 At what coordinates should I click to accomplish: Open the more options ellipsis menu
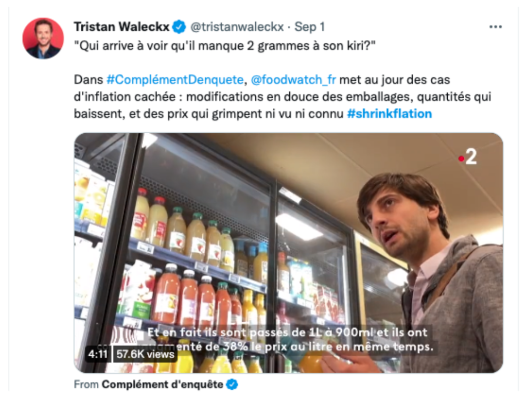point(495,27)
